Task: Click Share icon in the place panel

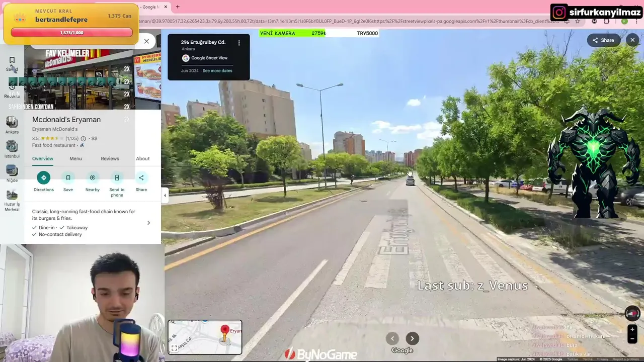Action: (141, 177)
